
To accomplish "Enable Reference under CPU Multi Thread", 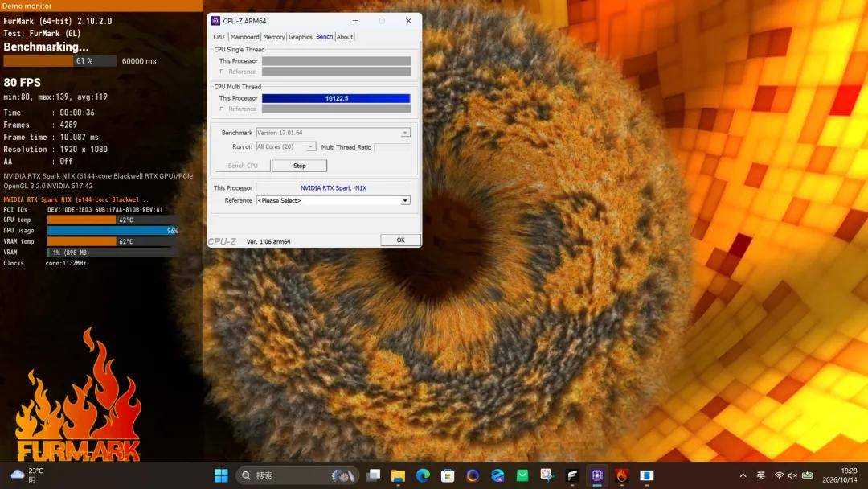I will click(x=222, y=109).
